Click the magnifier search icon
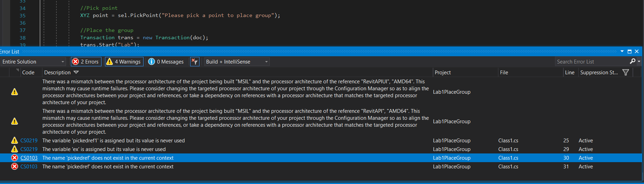The height and width of the screenshot is (184, 644). pyautogui.click(x=633, y=61)
